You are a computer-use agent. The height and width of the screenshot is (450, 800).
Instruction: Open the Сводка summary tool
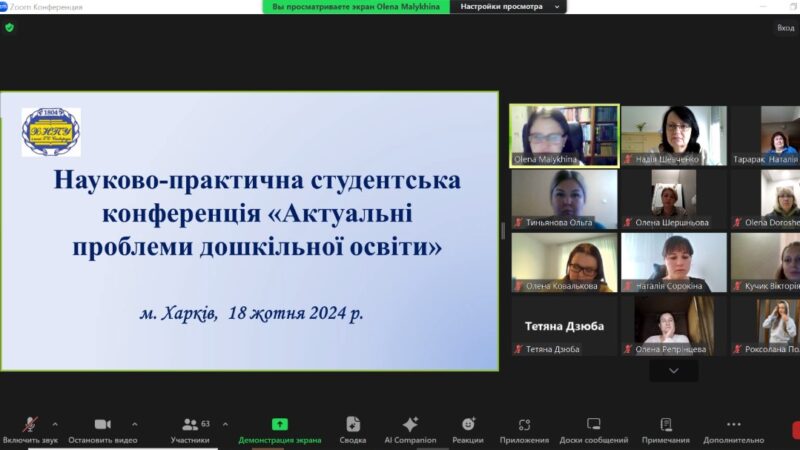353,430
